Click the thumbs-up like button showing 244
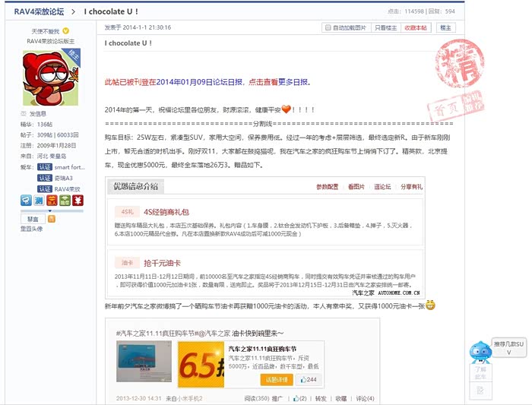 click(x=309, y=379)
